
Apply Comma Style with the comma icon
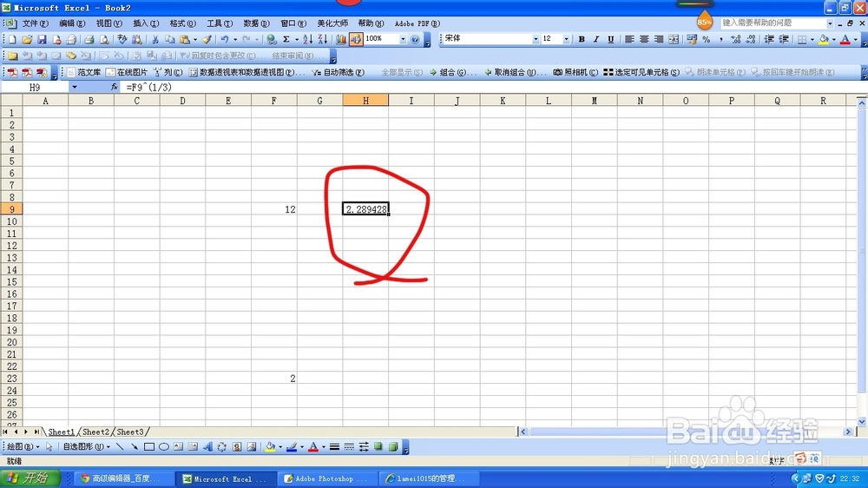point(720,39)
